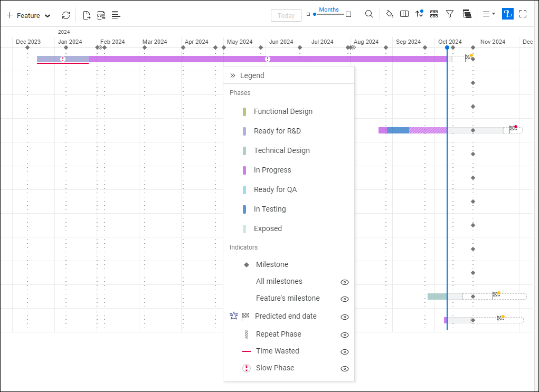The image size is (539, 392).
Task: Export the chart to CSV
Action: click(x=101, y=15)
